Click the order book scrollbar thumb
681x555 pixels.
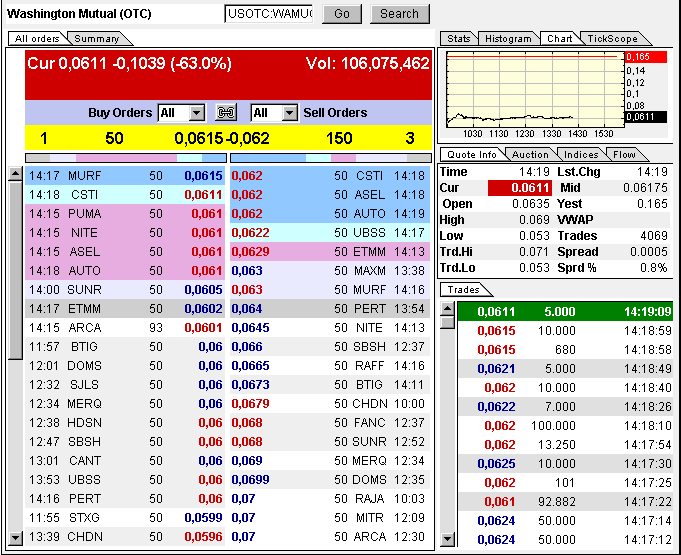15,271
